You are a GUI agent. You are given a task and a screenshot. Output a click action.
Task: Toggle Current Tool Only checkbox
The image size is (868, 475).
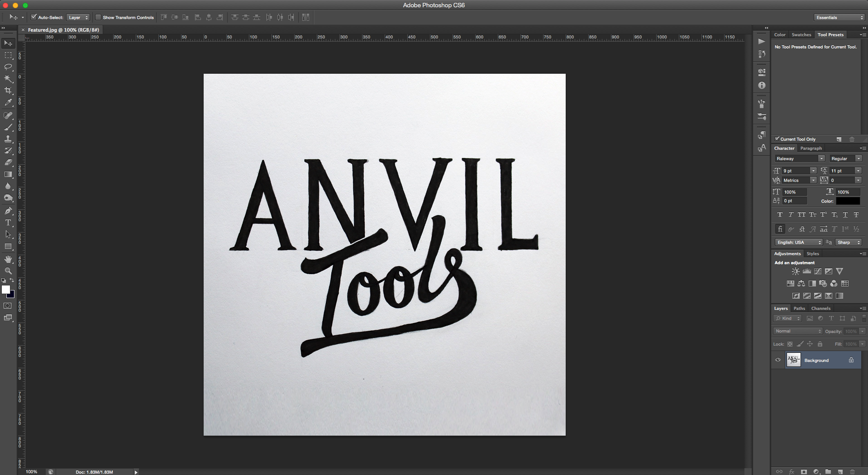(777, 139)
